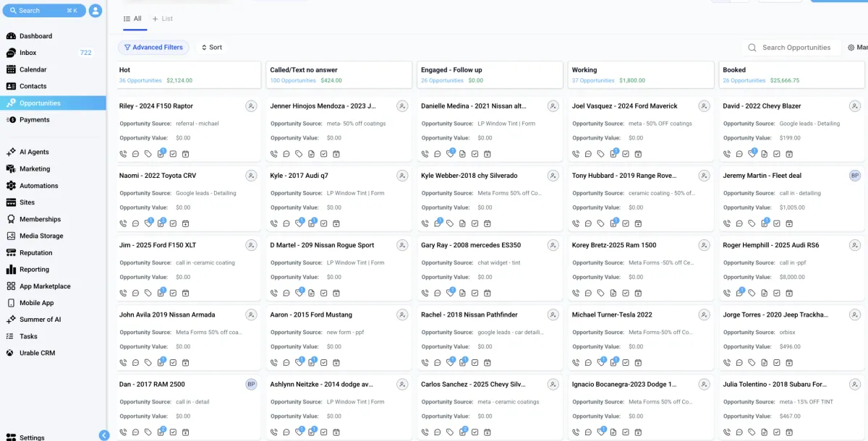Open Carlos Sanchez - 2025 Chevy card title
The width and height of the screenshot is (868, 441).
pos(473,385)
